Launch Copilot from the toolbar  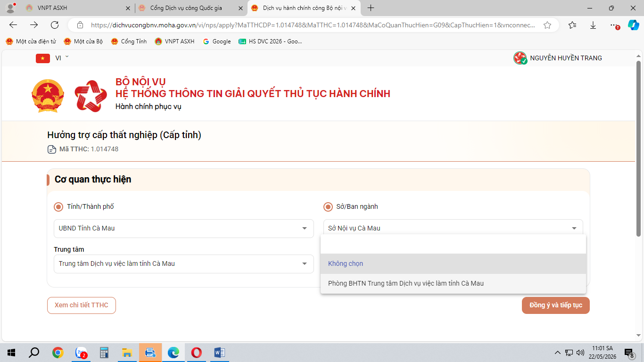click(x=633, y=25)
